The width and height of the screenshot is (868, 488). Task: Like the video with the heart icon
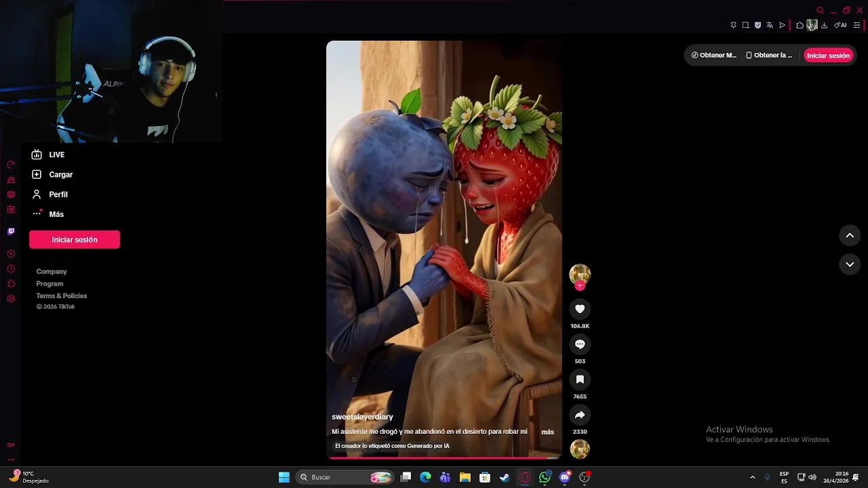(x=580, y=309)
